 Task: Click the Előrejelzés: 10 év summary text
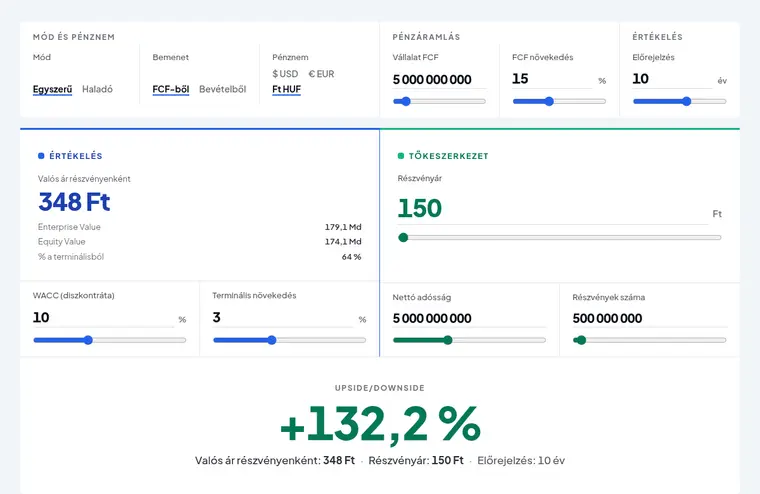tap(521, 461)
